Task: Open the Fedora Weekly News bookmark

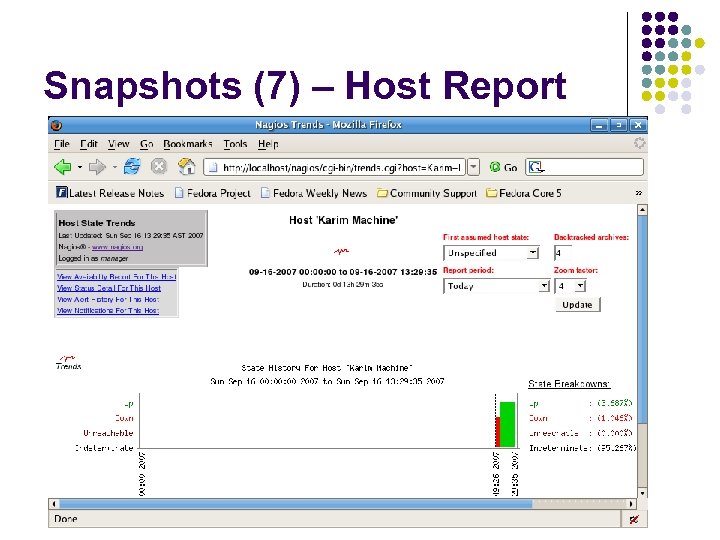Action: point(314,193)
